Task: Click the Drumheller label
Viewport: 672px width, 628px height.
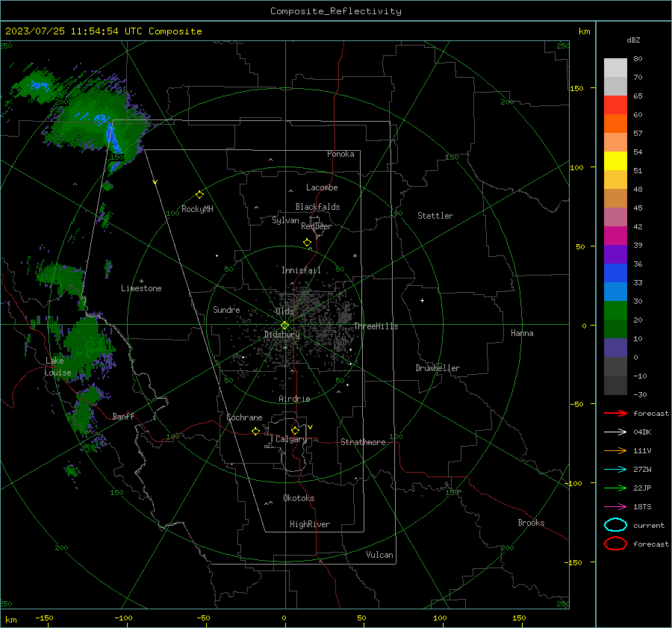Action: pyautogui.click(x=438, y=368)
